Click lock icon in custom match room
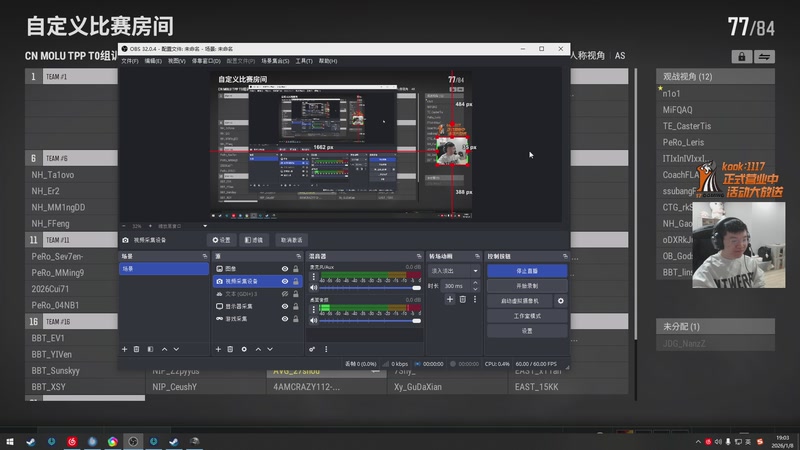This screenshot has height=450, width=800. pos(741,57)
